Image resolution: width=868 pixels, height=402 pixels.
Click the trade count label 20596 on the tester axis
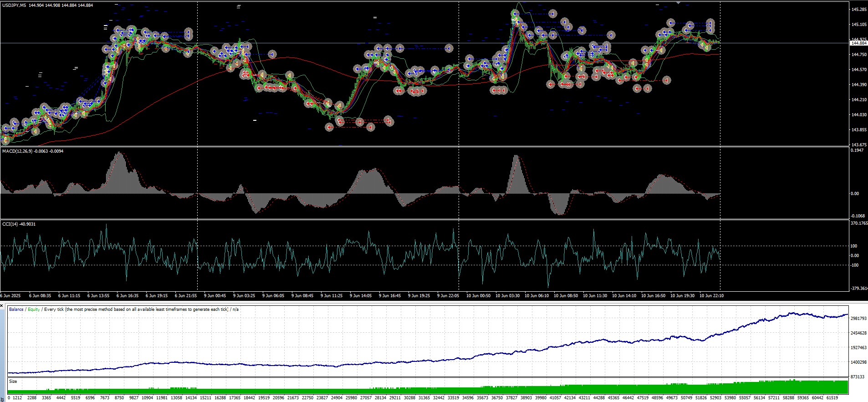(x=278, y=398)
